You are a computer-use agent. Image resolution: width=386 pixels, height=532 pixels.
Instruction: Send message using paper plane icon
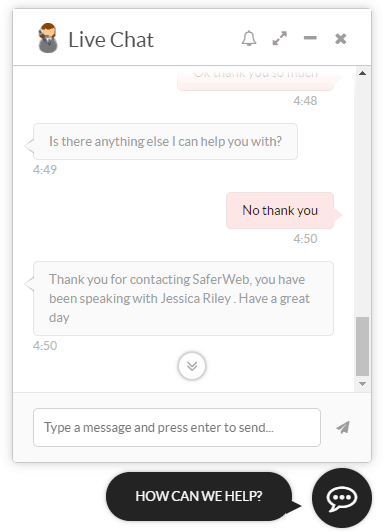point(343,427)
